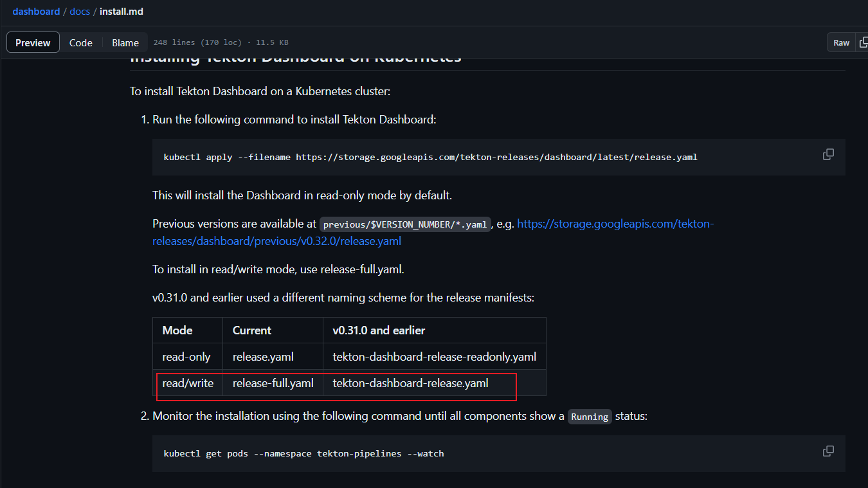This screenshot has width=868, height=488.
Task: Click the kubectl get pods command text
Action: tap(303, 453)
